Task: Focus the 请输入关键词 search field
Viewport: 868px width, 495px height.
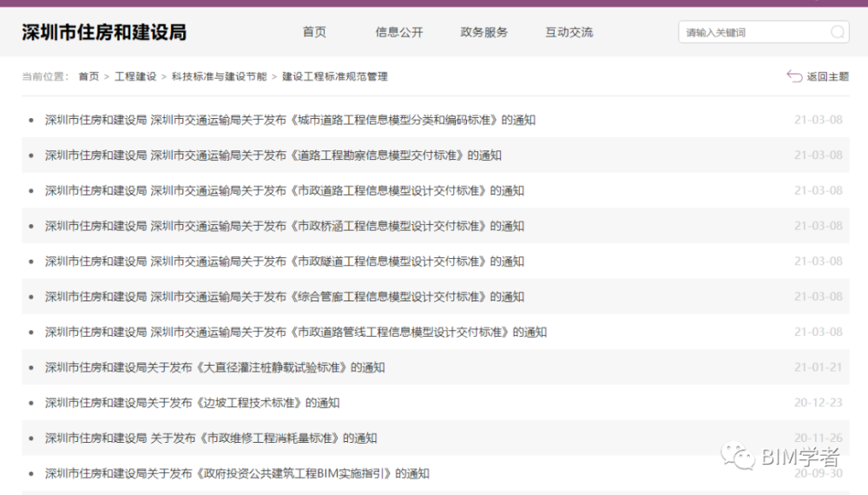Action: (763, 32)
